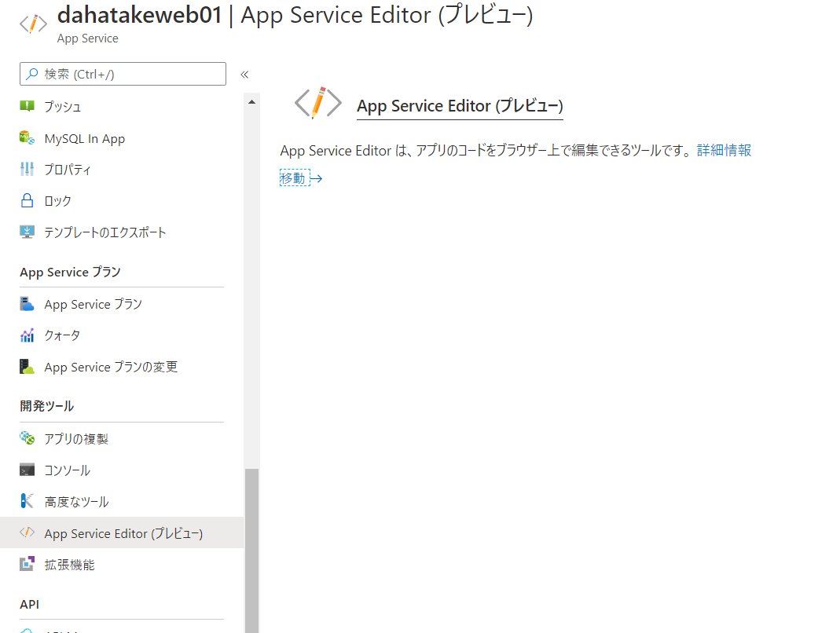Image resolution: width=840 pixels, height=633 pixels.
Task: Click the large pencil code icon in content
Action: pos(318,102)
